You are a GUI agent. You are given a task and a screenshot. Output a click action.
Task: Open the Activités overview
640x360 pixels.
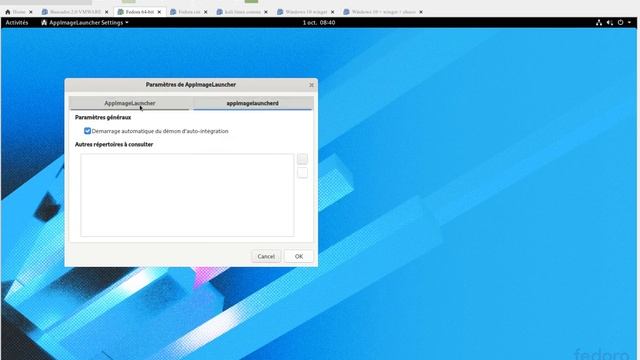pyautogui.click(x=17, y=23)
